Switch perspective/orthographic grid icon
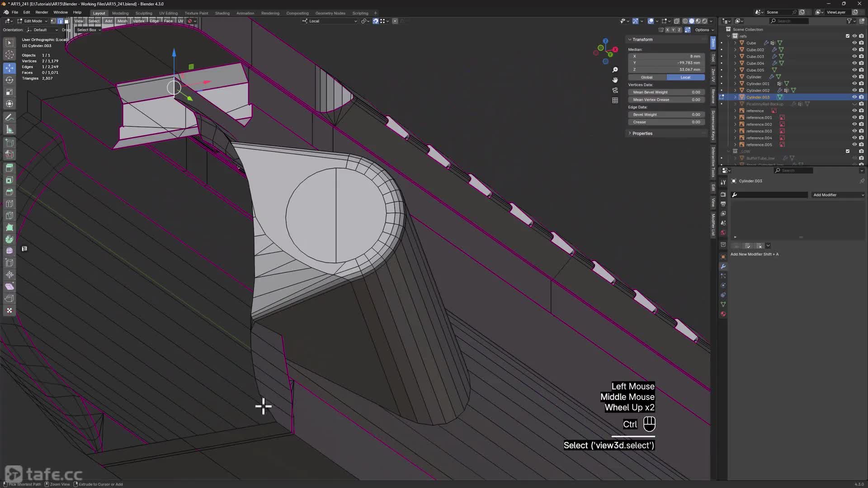This screenshot has height=488, width=868. click(615, 100)
